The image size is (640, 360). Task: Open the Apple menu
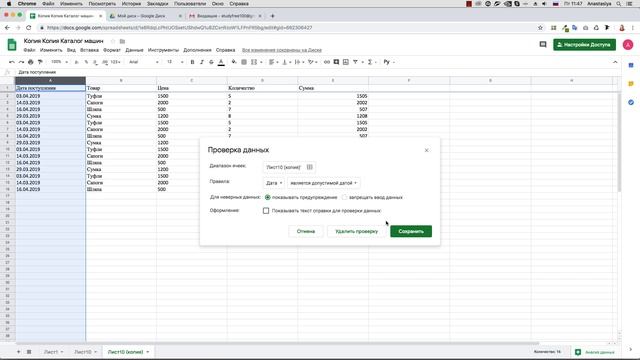(x=9, y=4)
